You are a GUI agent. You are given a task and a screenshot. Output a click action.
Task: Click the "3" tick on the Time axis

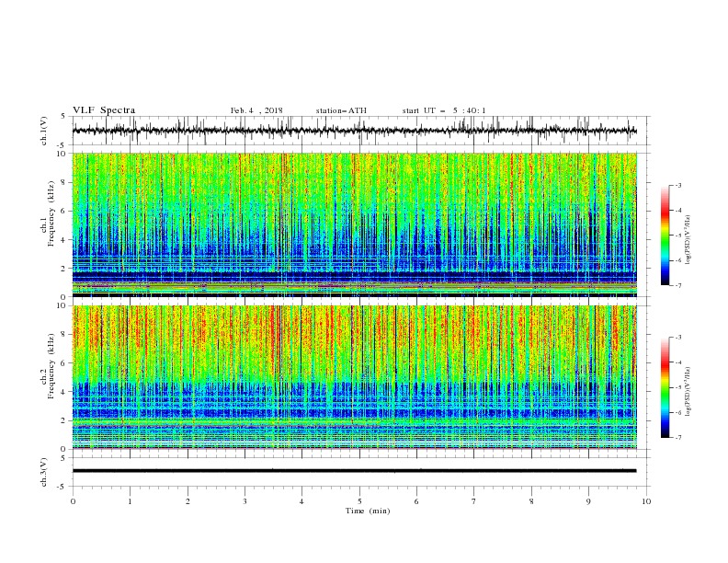tap(245, 501)
